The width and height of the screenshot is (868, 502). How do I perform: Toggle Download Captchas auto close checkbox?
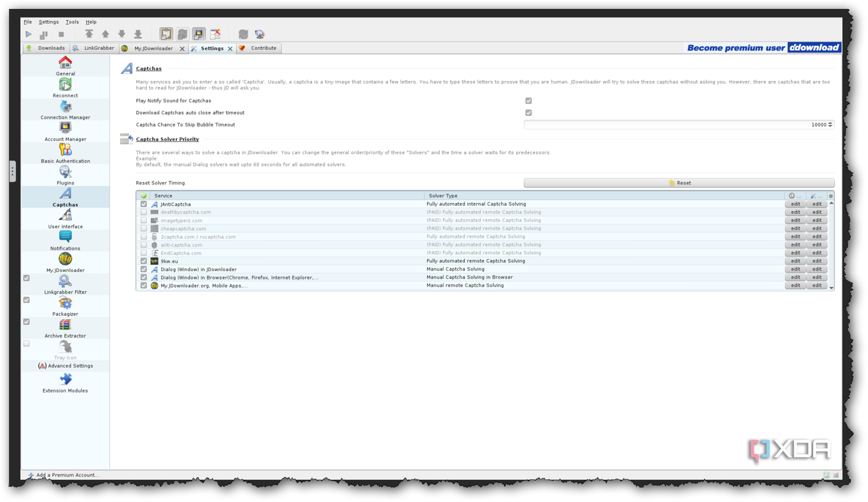pyautogui.click(x=529, y=113)
